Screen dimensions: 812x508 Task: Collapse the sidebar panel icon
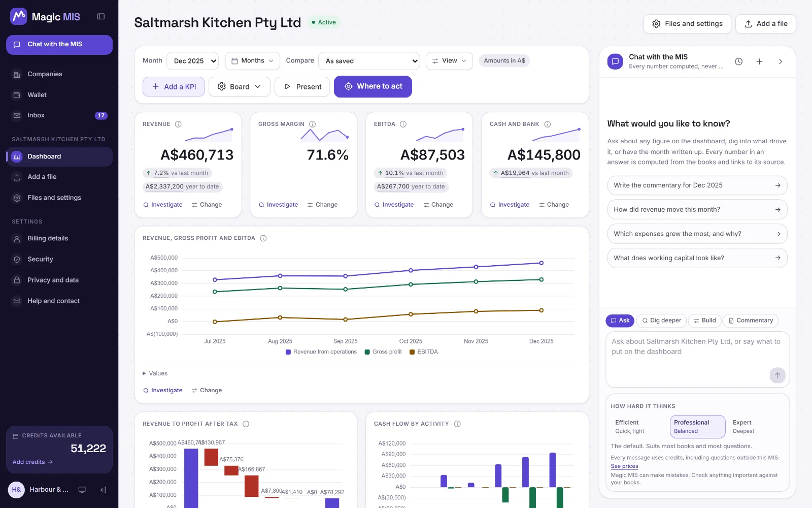pyautogui.click(x=101, y=17)
